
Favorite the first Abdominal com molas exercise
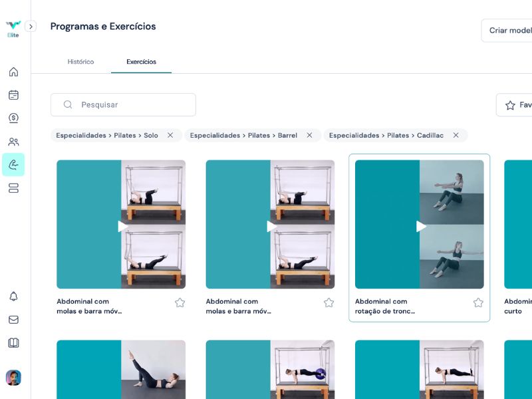(180, 303)
